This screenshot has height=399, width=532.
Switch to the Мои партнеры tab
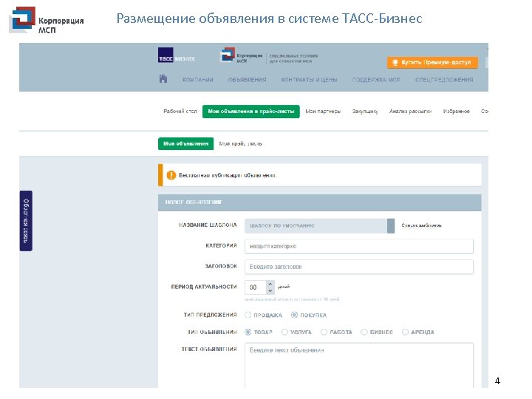click(x=323, y=112)
